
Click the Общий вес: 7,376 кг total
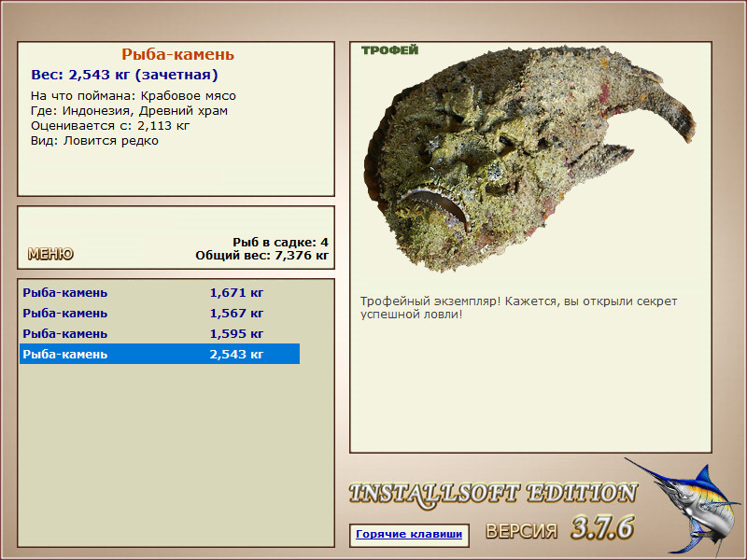click(262, 255)
